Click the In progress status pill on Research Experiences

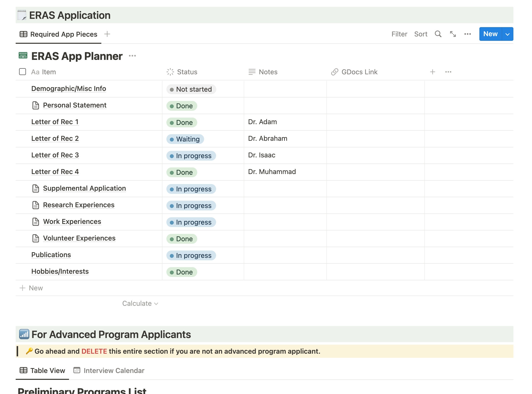[x=191, y=206]
